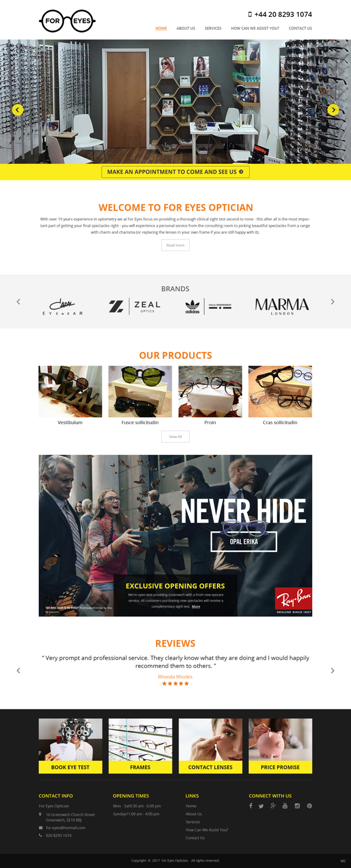Viewport: 351px width, 868px height.
Task: Open the YouTube social icon
Action: tap(285, 806)
